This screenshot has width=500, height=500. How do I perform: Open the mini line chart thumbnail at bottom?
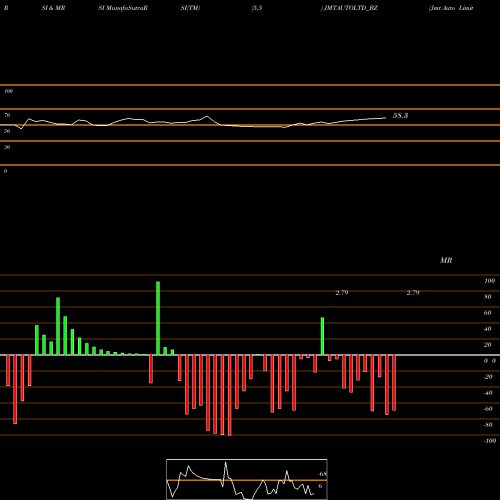(247, 479)
